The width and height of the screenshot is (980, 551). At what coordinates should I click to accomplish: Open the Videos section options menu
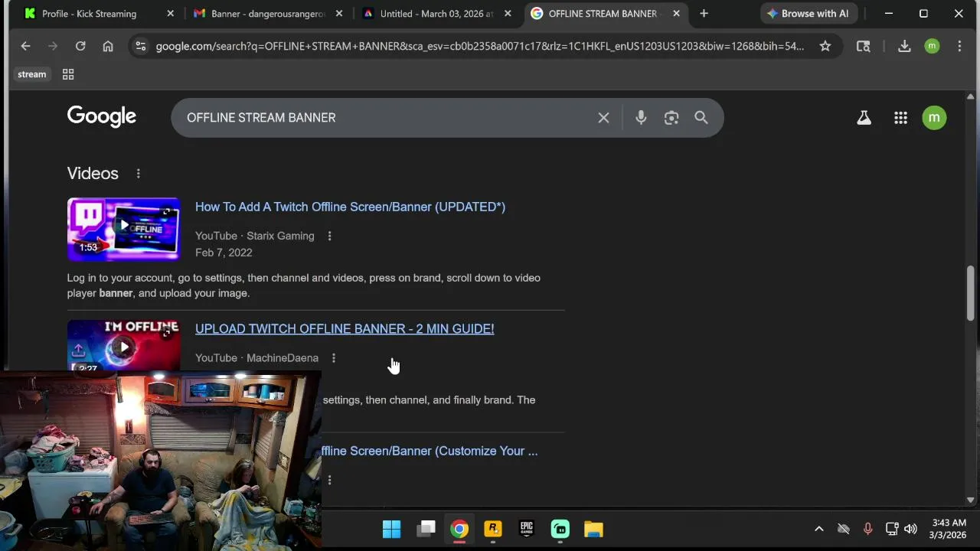click(139, 174)
